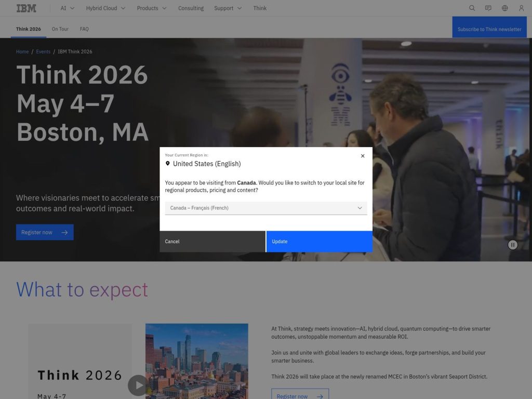Open IBM site search via magnifier icon
This screenshot has height=399, width=532.
(x=472, y=8)
